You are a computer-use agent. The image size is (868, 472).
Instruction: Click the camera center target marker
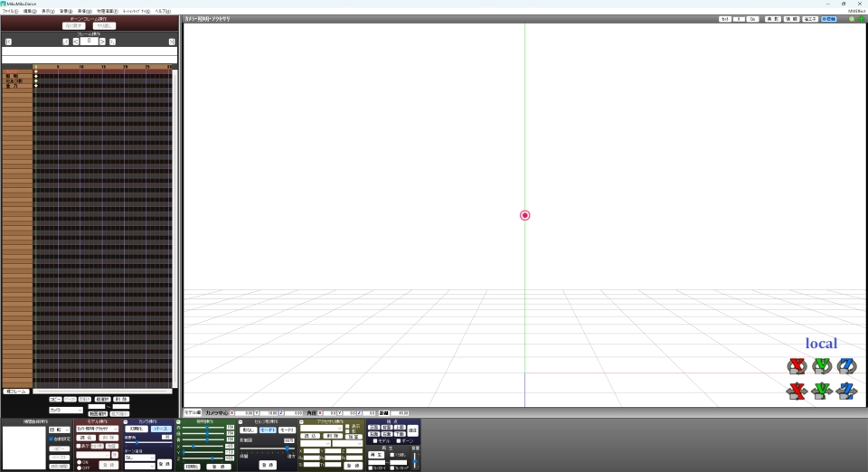(x=524, y=215)
